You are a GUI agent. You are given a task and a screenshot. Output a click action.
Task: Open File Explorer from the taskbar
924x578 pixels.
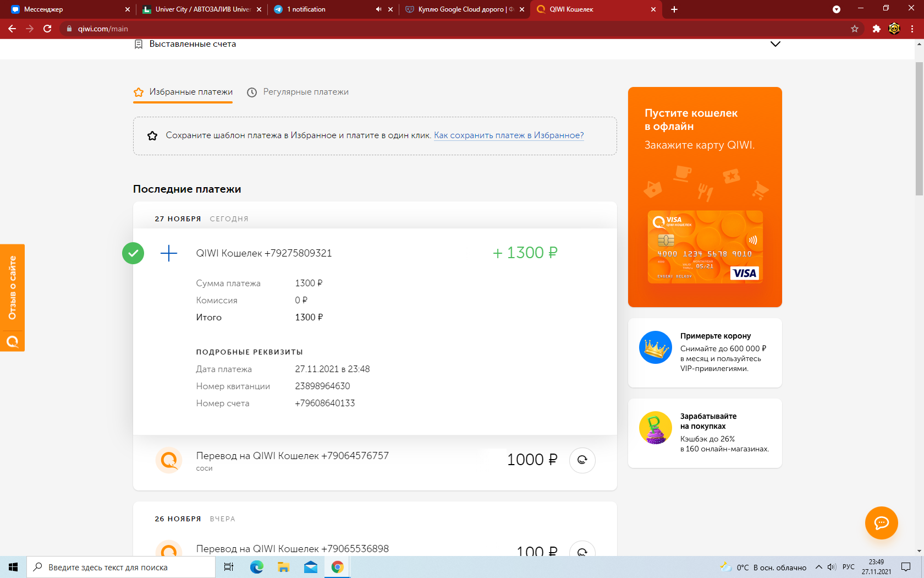pyautogui.click(x=284, y=567)
